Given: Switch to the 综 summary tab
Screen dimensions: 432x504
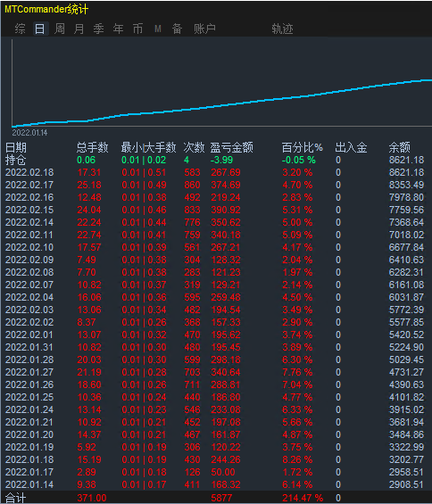Looking at the screenshot, I should point(20,29).
